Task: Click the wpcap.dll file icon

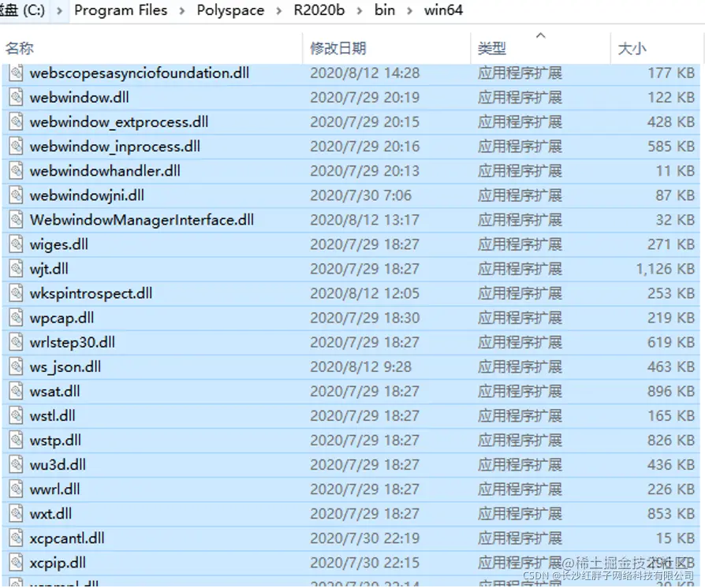Action: 17,318
